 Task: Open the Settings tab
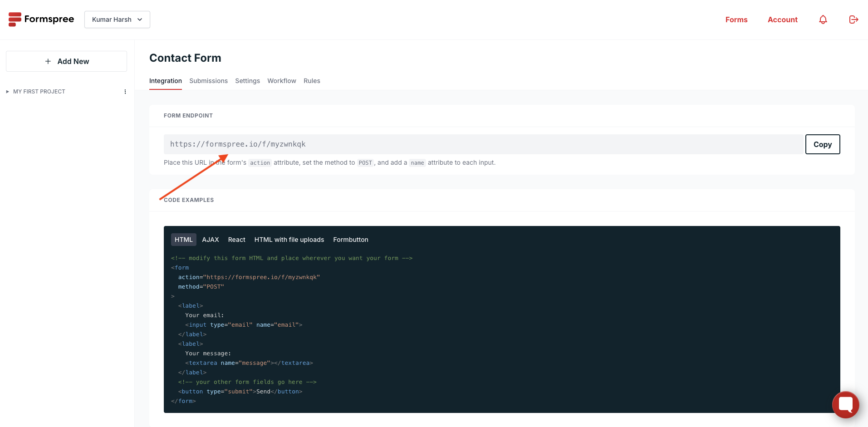247,81
